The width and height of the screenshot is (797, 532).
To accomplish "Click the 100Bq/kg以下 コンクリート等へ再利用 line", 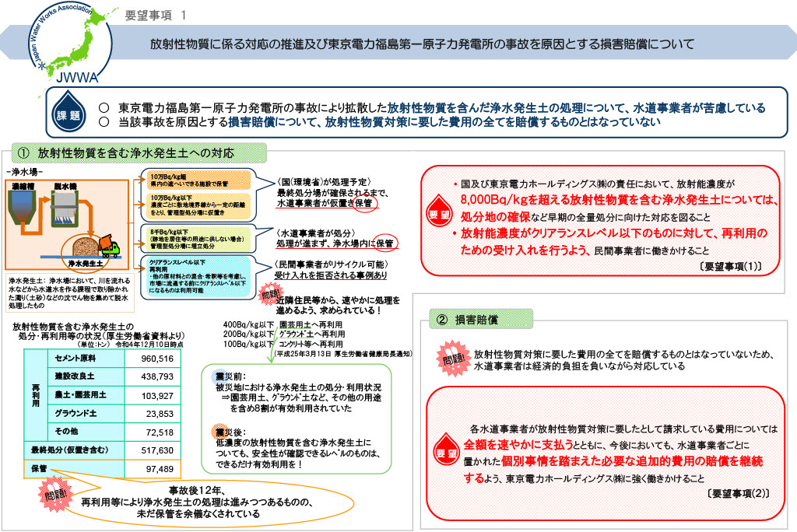I will (283, 344).
